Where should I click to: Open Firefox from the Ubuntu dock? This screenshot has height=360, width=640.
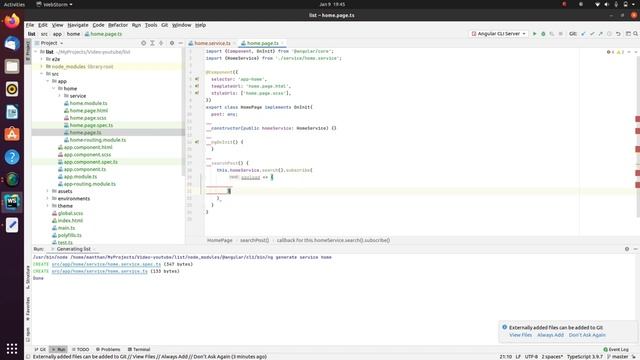[x=12, y=21]
